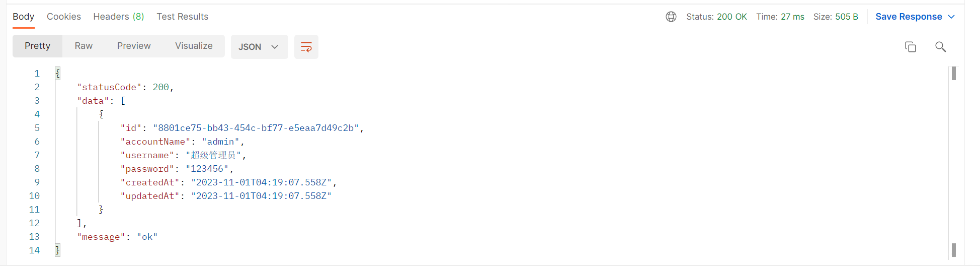
Task: Click line number 7 in gutter
Action: click(x=37, y=155)
